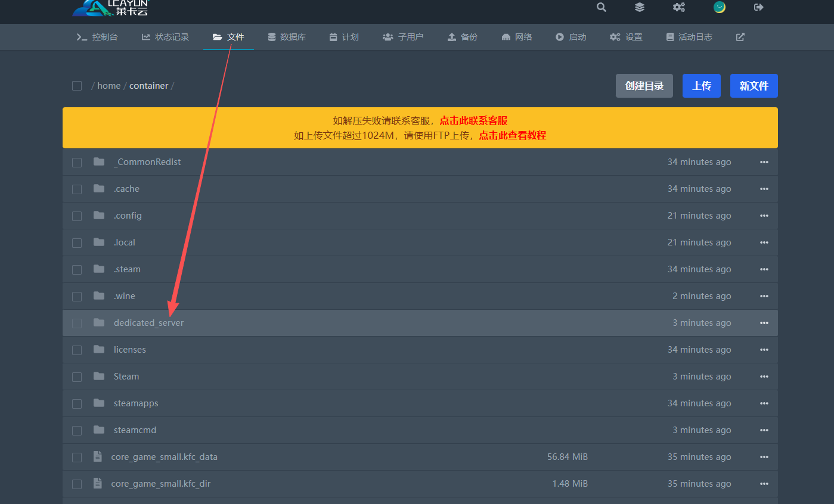Open three-dot menu for _CommonRedist row
Screen dimensions: 834x504
pos(764,162)
